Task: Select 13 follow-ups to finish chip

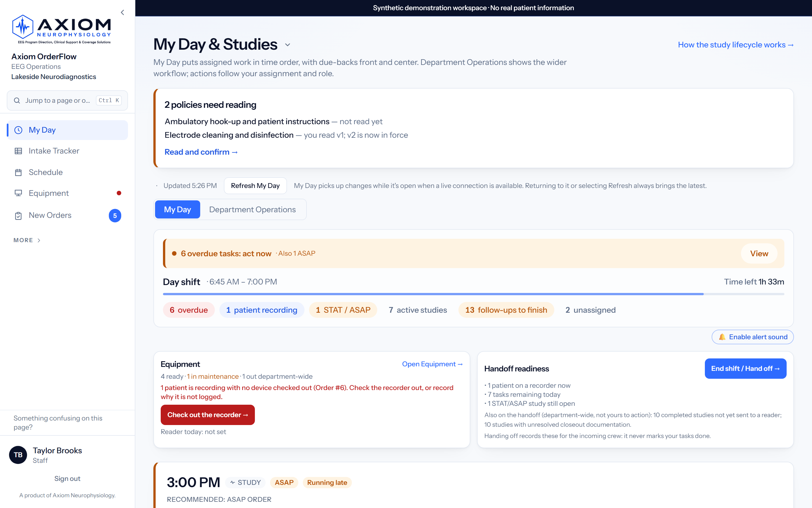Action: coord(506,310)
